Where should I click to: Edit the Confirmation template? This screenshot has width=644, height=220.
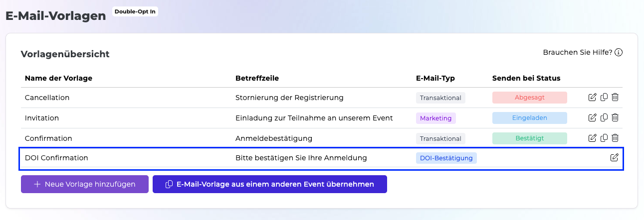tap(593, 138)
